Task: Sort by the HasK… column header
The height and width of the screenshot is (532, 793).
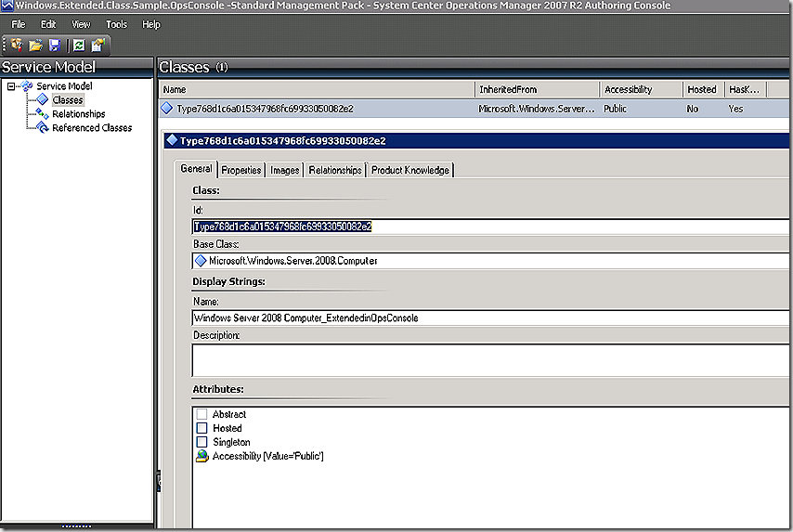Action: [746, 89]
